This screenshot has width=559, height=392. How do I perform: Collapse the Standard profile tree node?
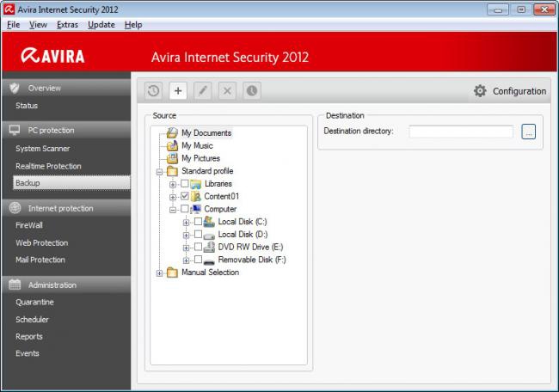click(x=159, y=172)
